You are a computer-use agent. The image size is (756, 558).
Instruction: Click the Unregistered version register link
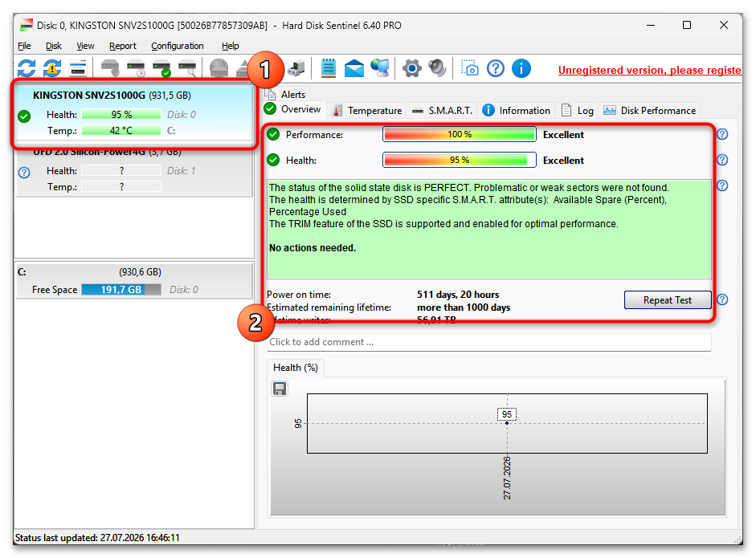649,71
